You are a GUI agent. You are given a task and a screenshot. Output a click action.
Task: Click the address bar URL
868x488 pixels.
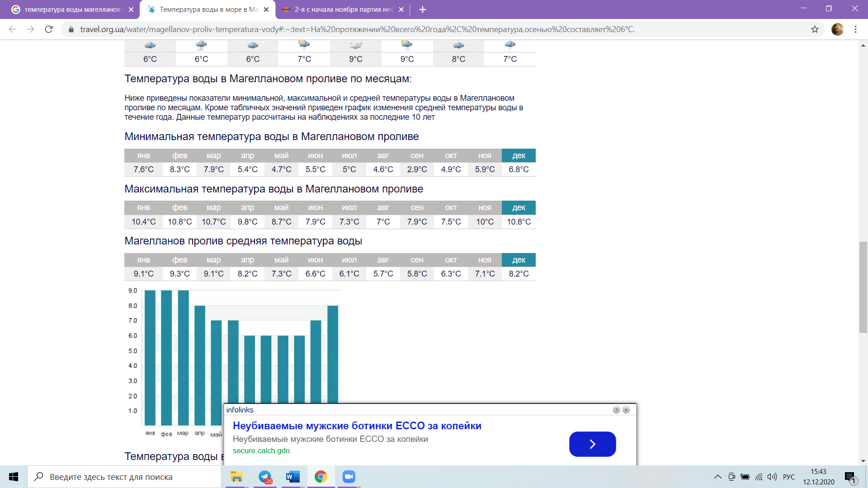357,29
